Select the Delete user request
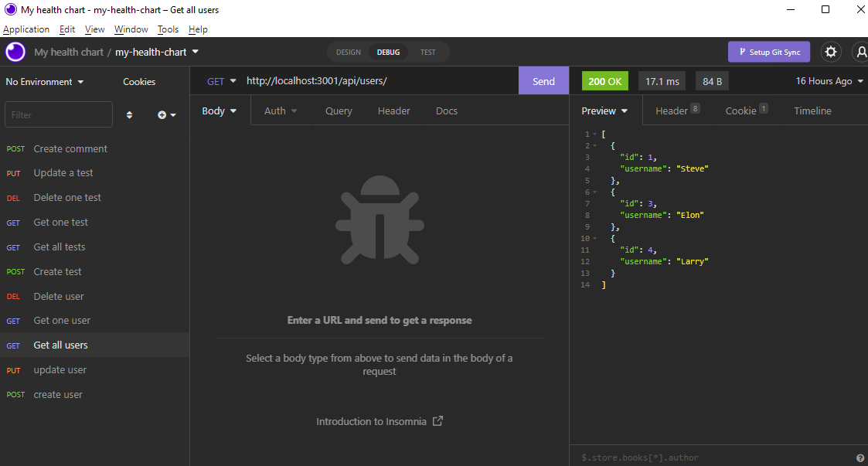This screenshot has height=466, width=868. (94, 296)
